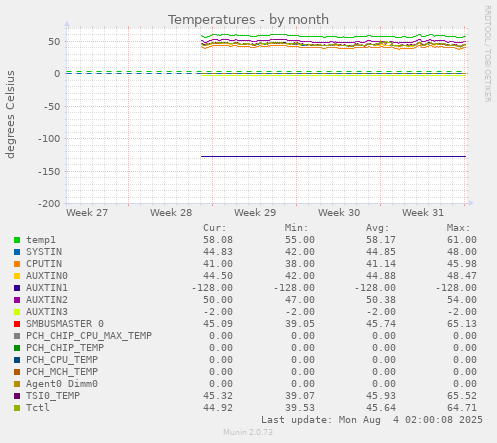Click the AUXTIN1 flat line at -128

pos(333,156)
